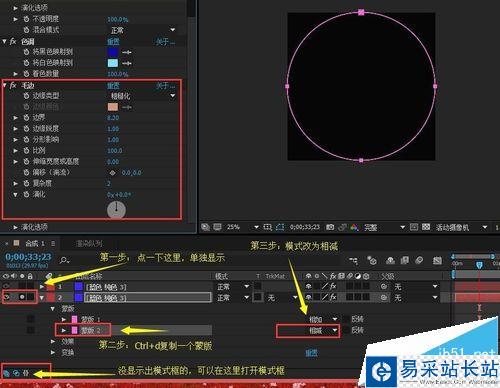The width and height of the screenshot is (500, 388).
Task: Toggle the solo switch of layer 2
Action: click(22, 297)
